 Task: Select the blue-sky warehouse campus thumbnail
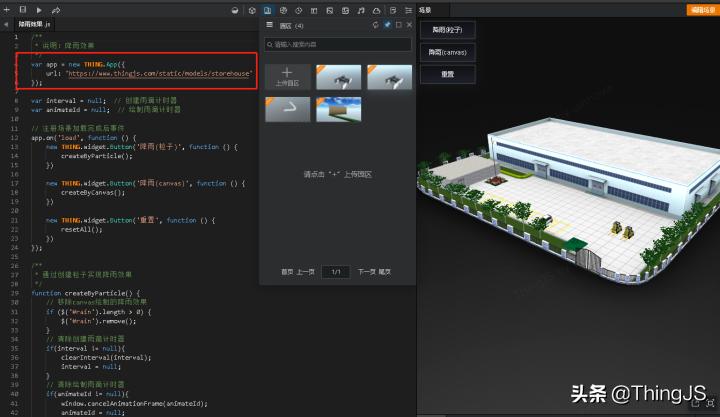[338, 109]
